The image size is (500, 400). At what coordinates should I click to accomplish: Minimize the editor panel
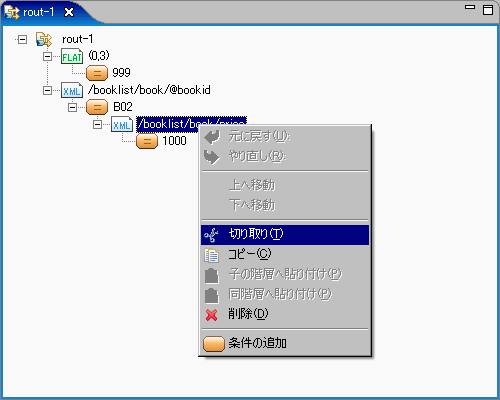[x=470, y=7]
